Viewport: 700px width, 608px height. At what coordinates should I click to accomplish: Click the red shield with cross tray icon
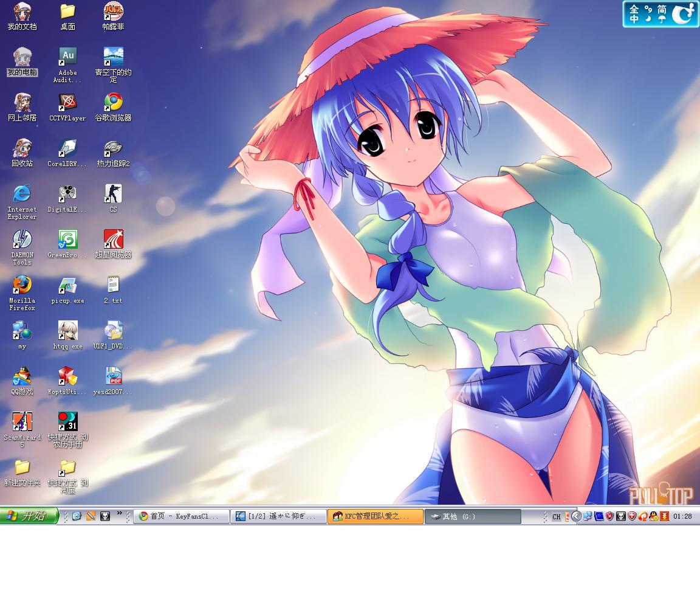tap(632, 516)
